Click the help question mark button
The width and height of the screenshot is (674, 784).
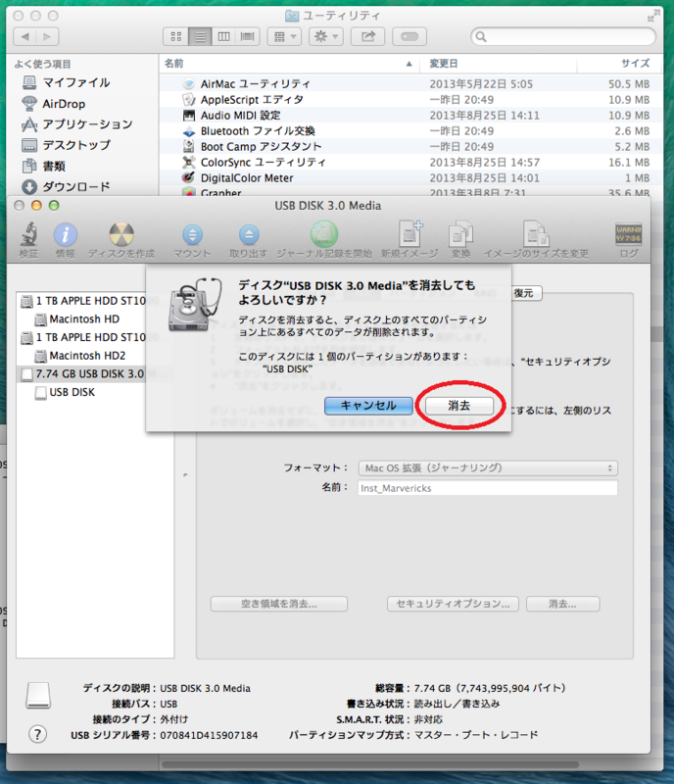37,734
